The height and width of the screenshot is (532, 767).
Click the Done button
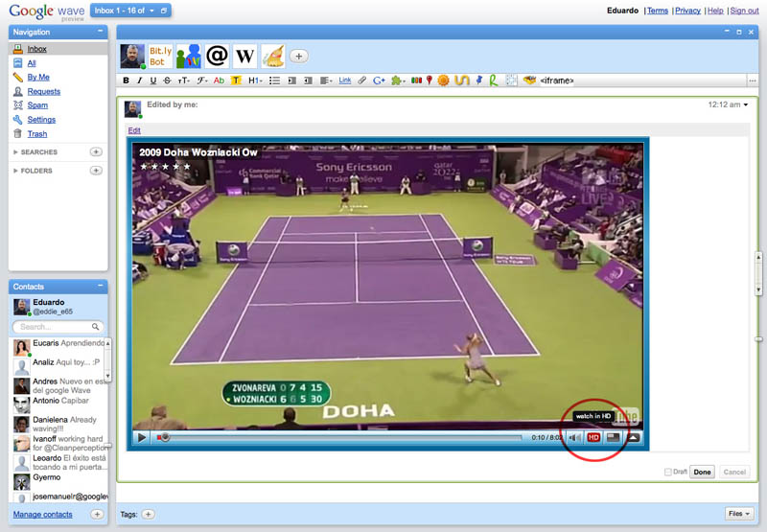702,472
